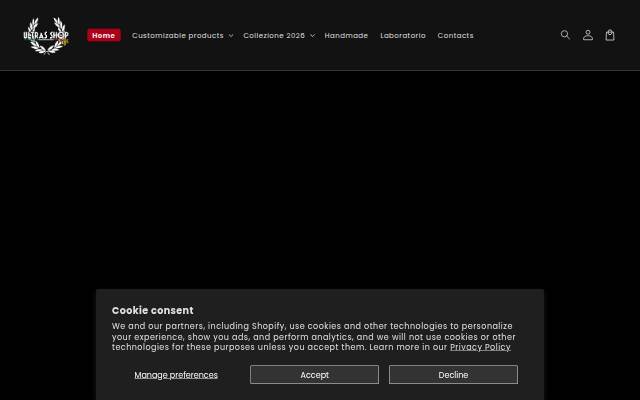640x400 pixels.
Task: Follow the Privacy Policy link
Action: 480,347
